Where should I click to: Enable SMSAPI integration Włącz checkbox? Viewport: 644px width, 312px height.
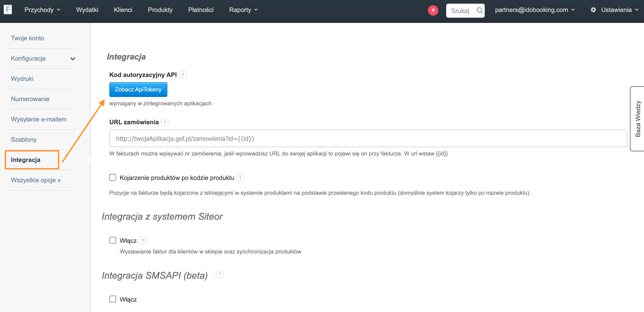[x=113, y=299]
